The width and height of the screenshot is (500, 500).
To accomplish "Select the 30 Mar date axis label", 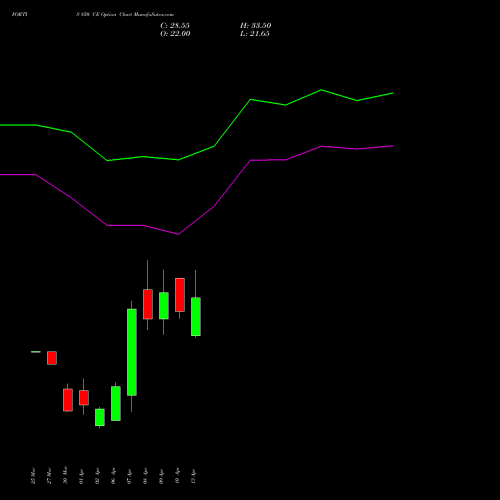I will (65, 476).
